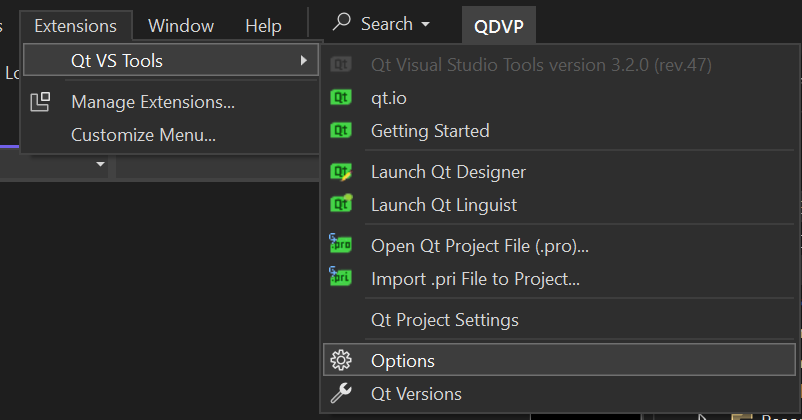
Task: Expand the Qt VS Tools submenu arrow
Action: [x=303, y=61]
